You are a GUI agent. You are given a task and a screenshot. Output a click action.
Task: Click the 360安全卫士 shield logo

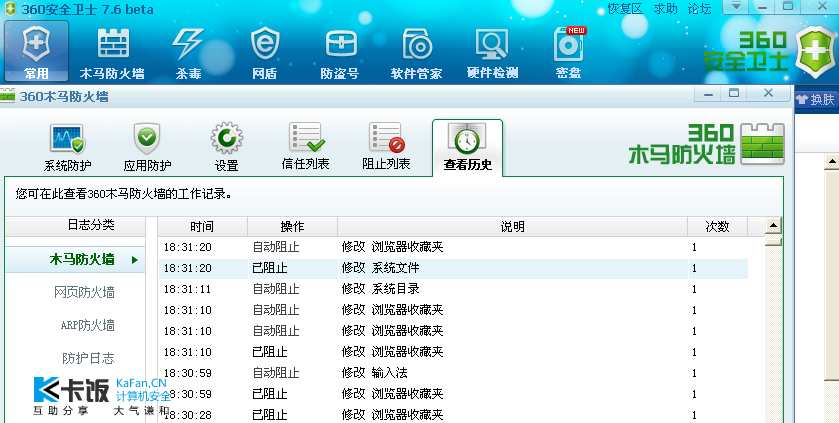point(816,51)
